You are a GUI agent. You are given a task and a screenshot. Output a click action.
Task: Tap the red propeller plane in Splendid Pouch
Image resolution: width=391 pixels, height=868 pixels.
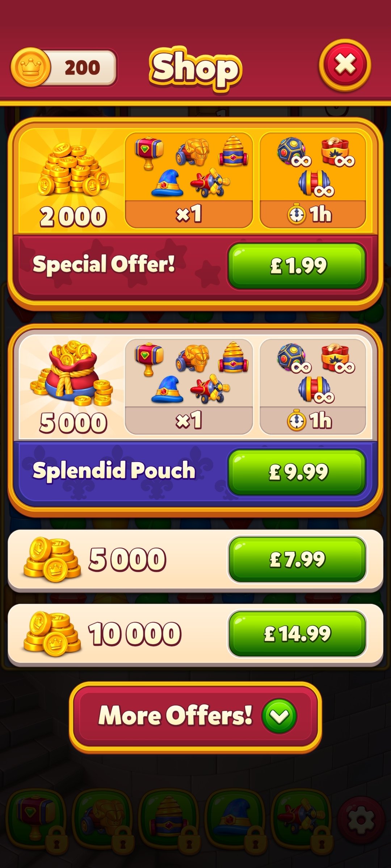(x=210, y=389)
